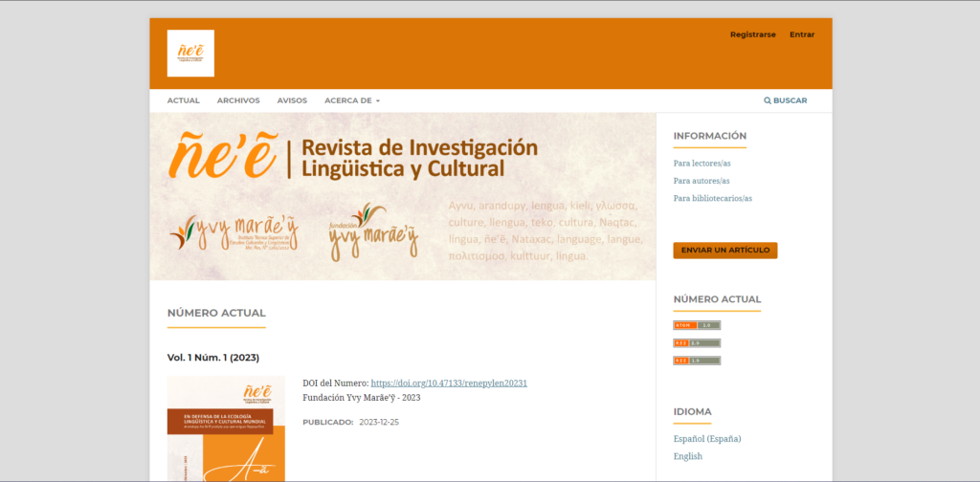Switch language to English
980x482 pixels.
[687, 456]
